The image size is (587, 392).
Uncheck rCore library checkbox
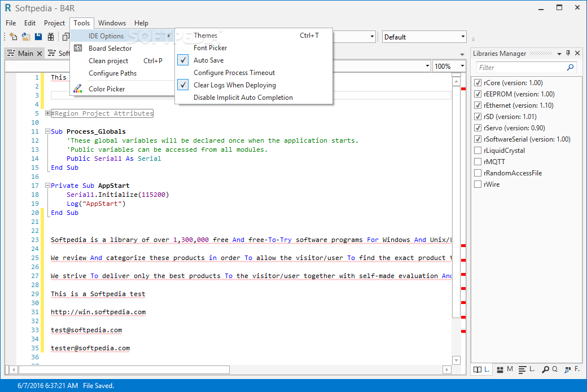pos(478,83)
